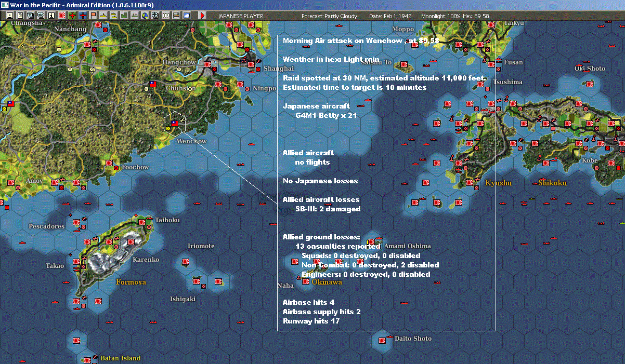Select red plane on blue background icon

click(83, 16)
